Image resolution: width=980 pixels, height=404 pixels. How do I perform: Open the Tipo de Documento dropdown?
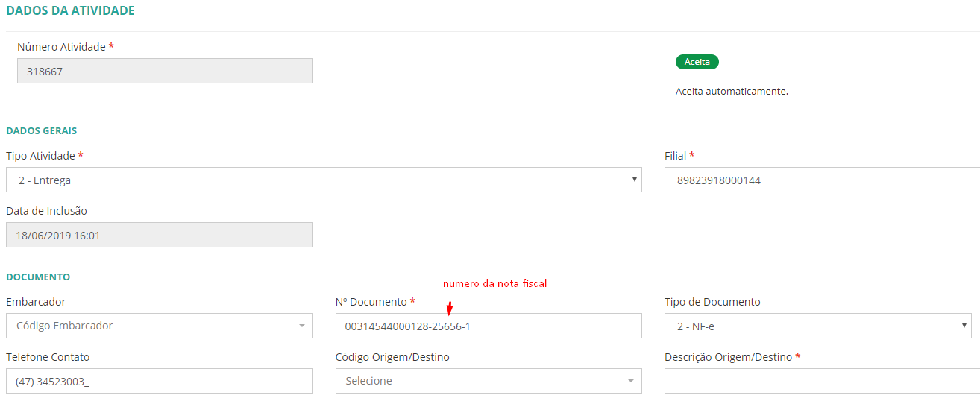pos(817,326)
